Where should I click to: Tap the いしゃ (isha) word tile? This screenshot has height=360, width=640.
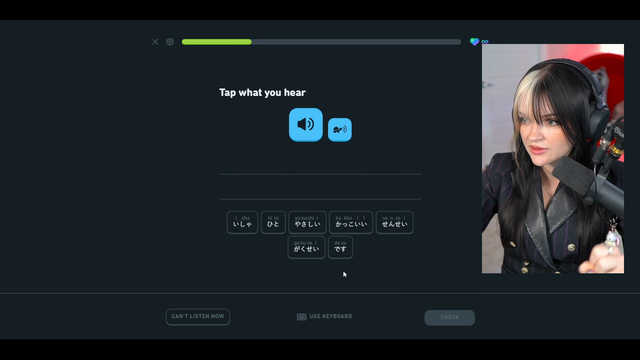click(242, 222)
